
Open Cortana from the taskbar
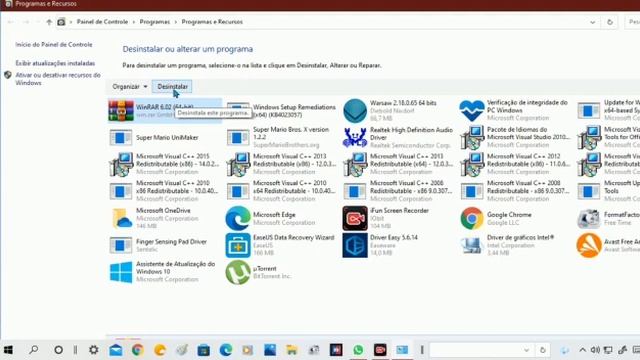(x=58, y=350)
